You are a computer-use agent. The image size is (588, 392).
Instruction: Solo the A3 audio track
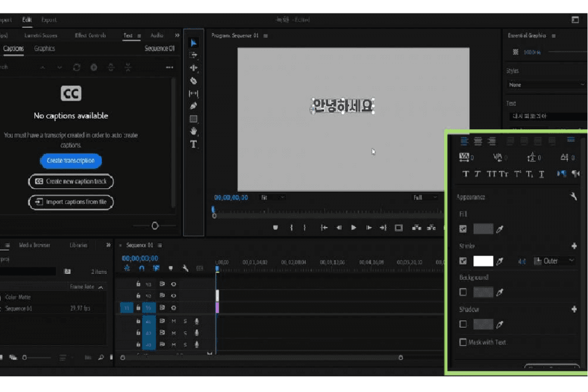coord(185,344)
